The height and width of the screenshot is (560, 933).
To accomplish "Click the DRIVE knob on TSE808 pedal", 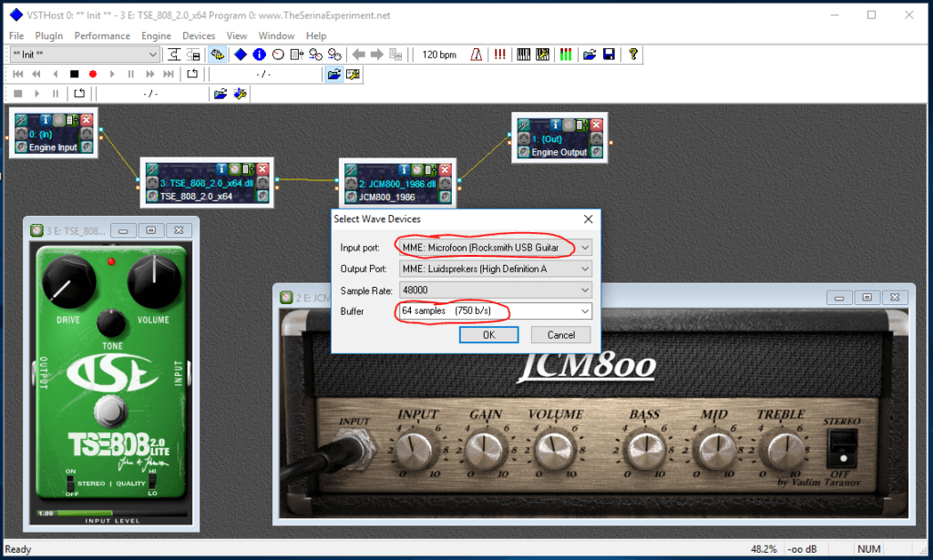I will point(67,282).
